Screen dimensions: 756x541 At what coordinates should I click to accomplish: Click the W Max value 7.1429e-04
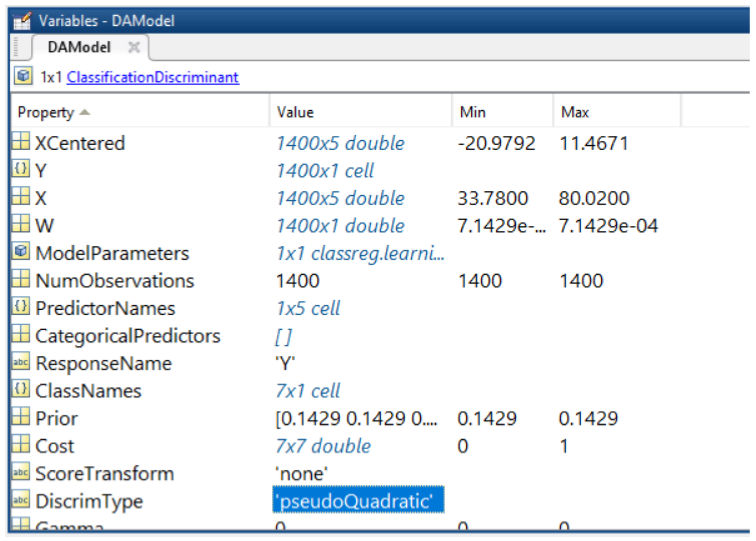point(608,225)
